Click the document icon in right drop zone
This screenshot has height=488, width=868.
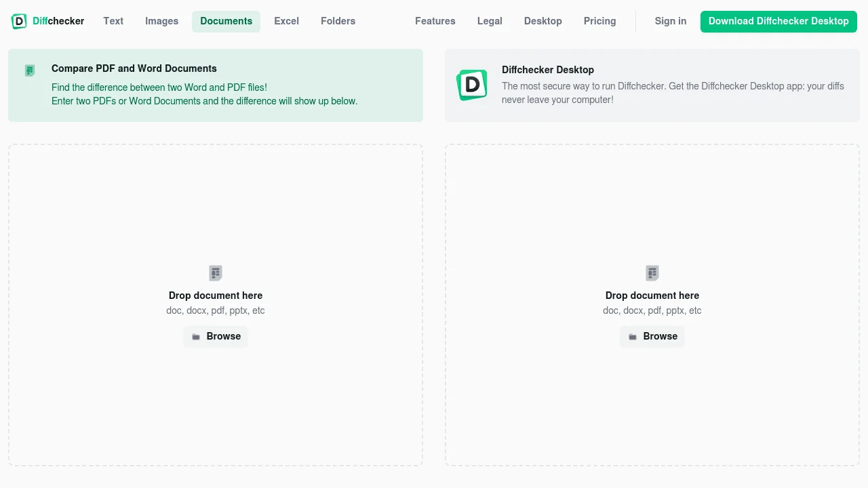[x=652, y=273]
